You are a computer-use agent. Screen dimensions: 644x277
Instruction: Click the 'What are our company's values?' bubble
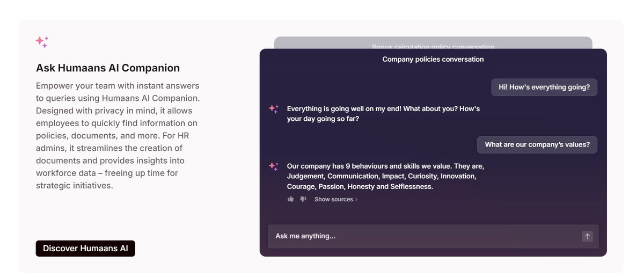537,144
